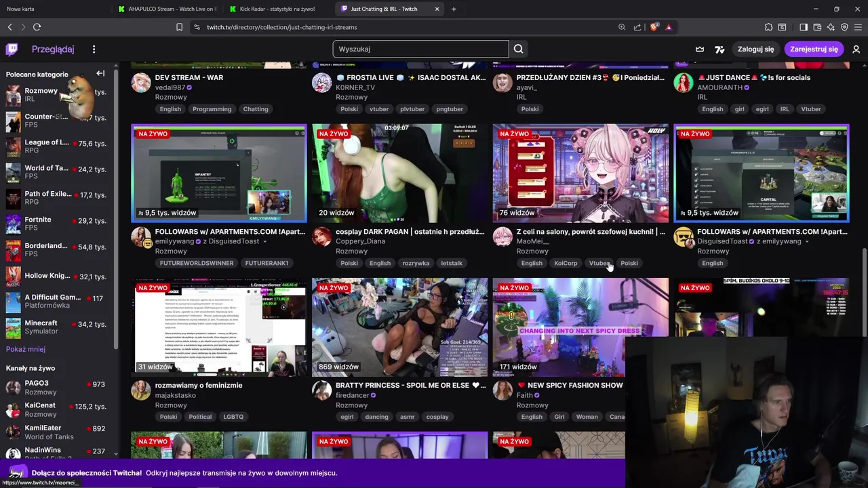
Task: Open the browser extensions puzzle icon
Action: pos(768,27)
